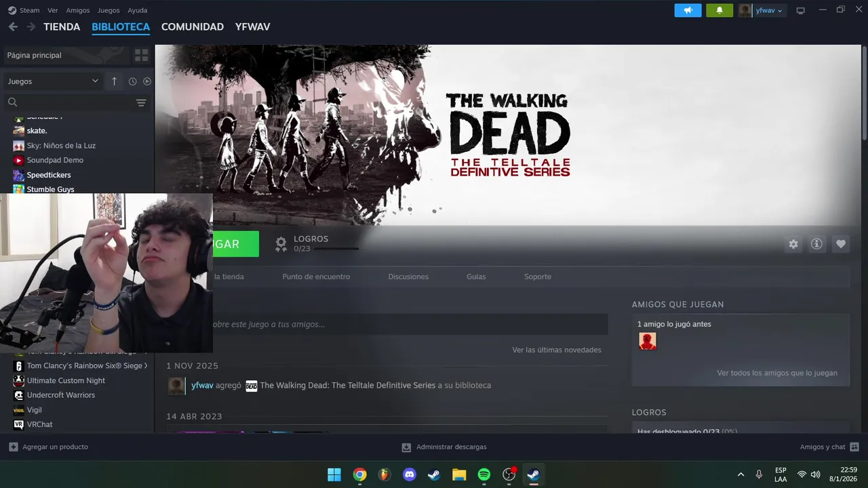Select Vigil in library
Viewport: 868px width, 488px height.
[34, 410]
